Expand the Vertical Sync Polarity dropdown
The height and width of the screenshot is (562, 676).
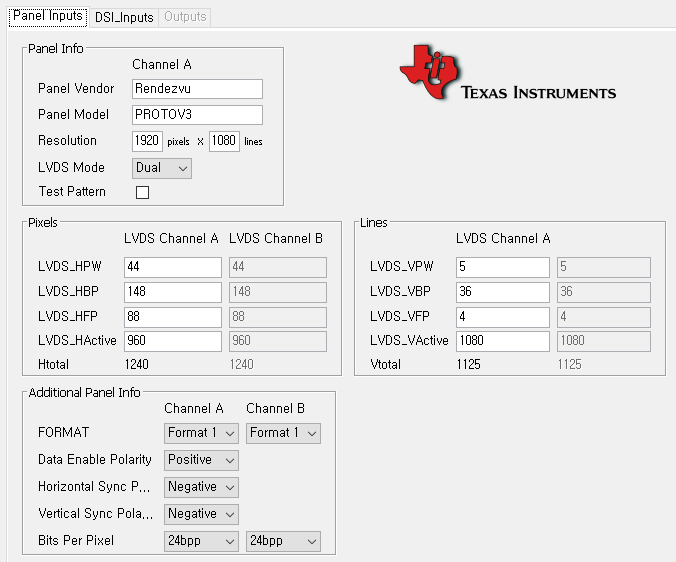201,514
